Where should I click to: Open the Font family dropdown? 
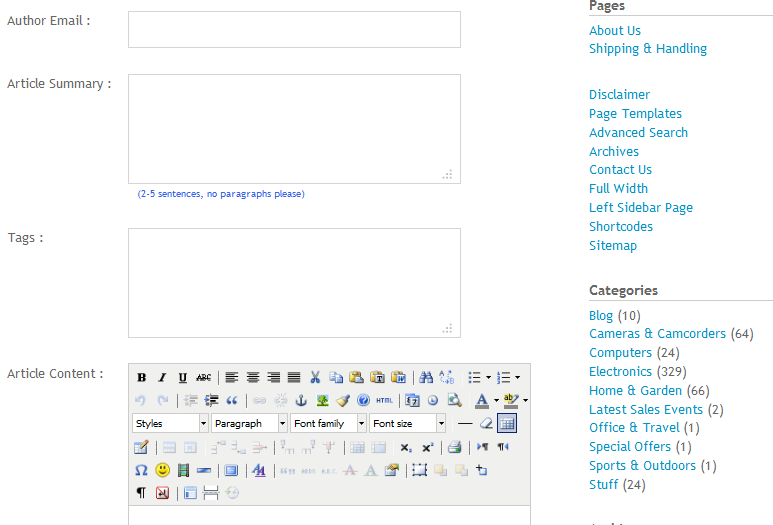tap(328, 423)
